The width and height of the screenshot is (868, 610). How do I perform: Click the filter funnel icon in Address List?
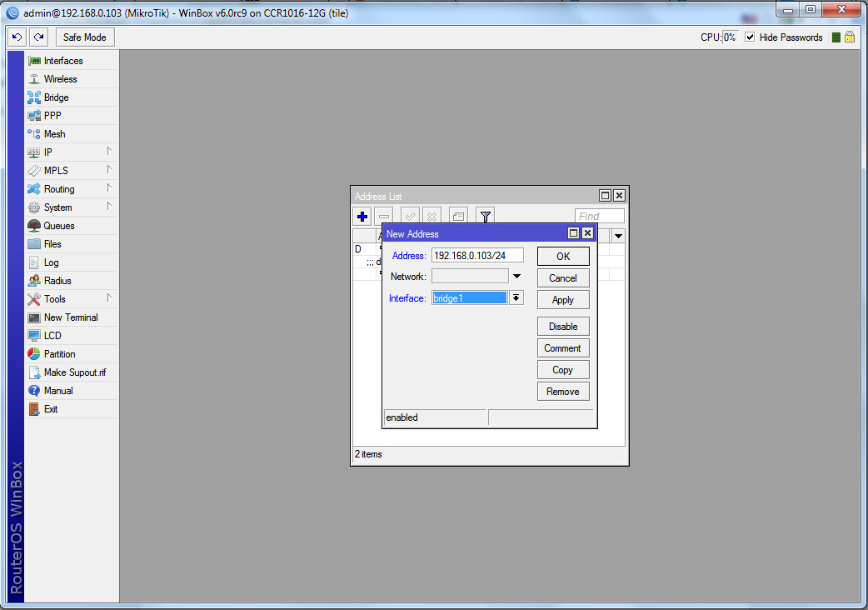(486, 217)
